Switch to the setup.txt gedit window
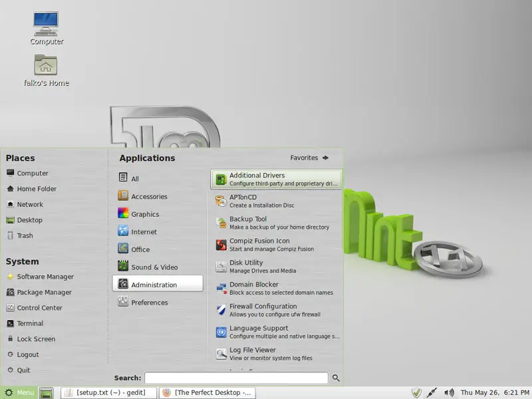This screenshot has height=399, width=532. pos(108,392)
